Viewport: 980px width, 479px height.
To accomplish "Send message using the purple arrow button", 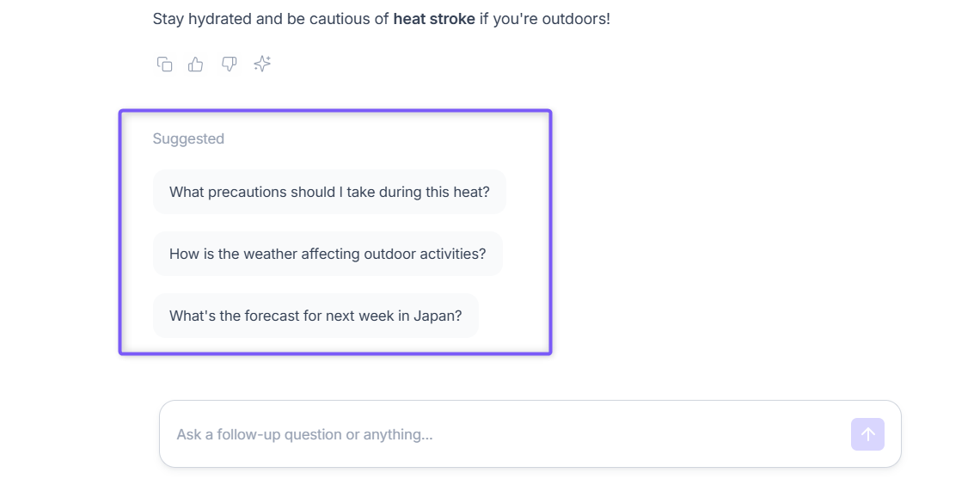I will click(x=867, y=434).
